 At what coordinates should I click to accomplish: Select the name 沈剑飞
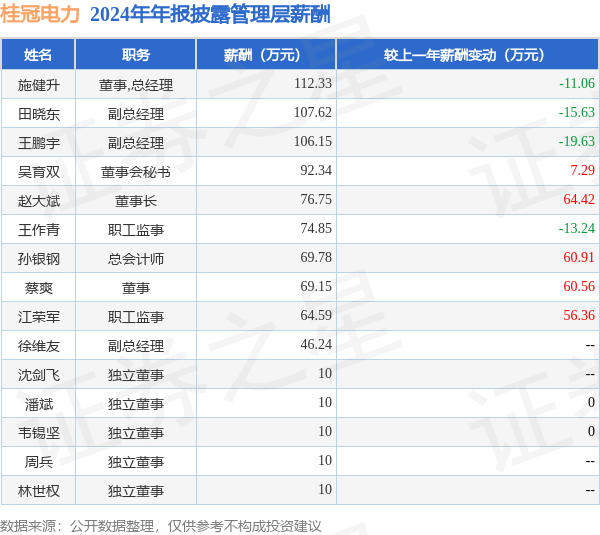point(39,375)
